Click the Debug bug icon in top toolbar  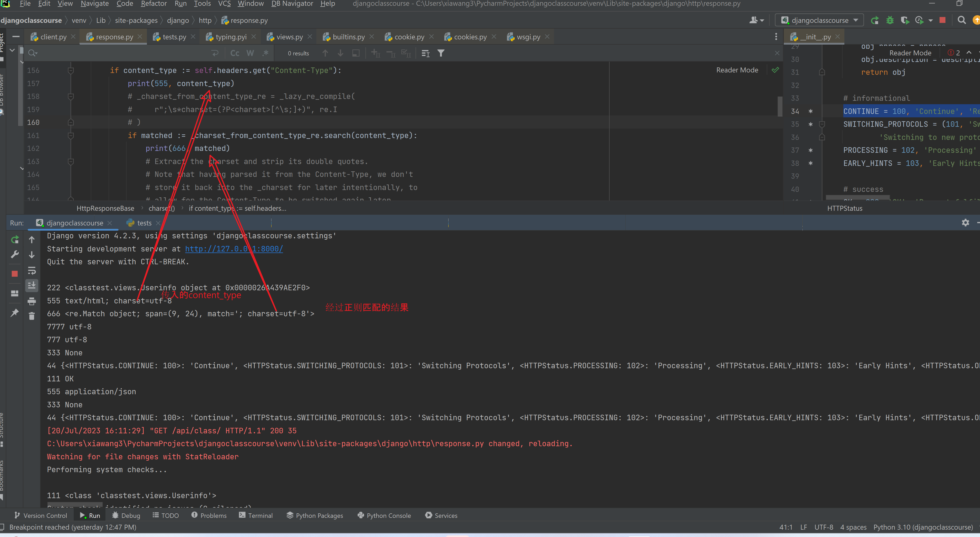(x=890, y=20)
